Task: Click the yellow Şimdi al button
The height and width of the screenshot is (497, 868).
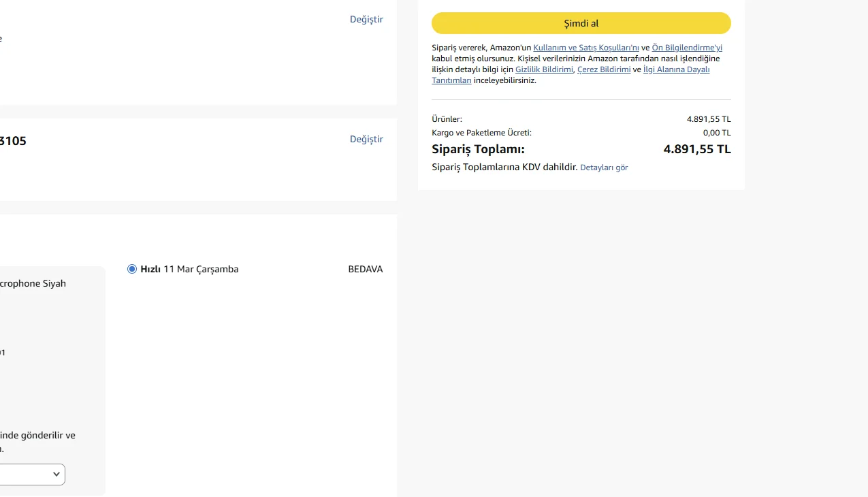Action: click(x=581, y=23)
